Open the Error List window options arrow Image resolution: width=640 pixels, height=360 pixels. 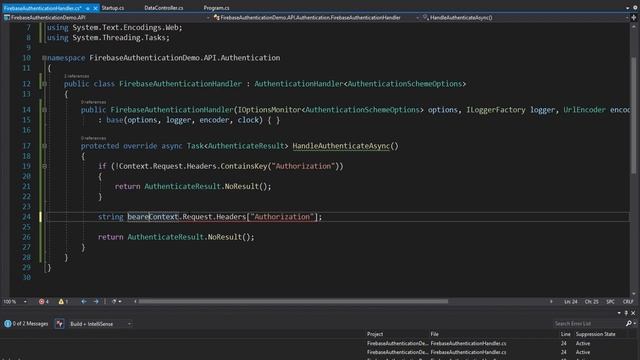[619, 313]
